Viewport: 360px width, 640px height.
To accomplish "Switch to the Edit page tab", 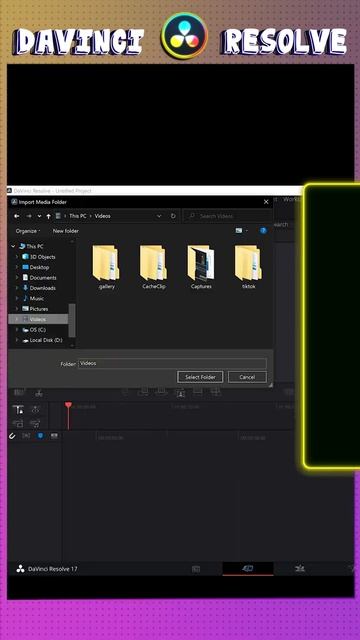I will (x=300, y=569).
